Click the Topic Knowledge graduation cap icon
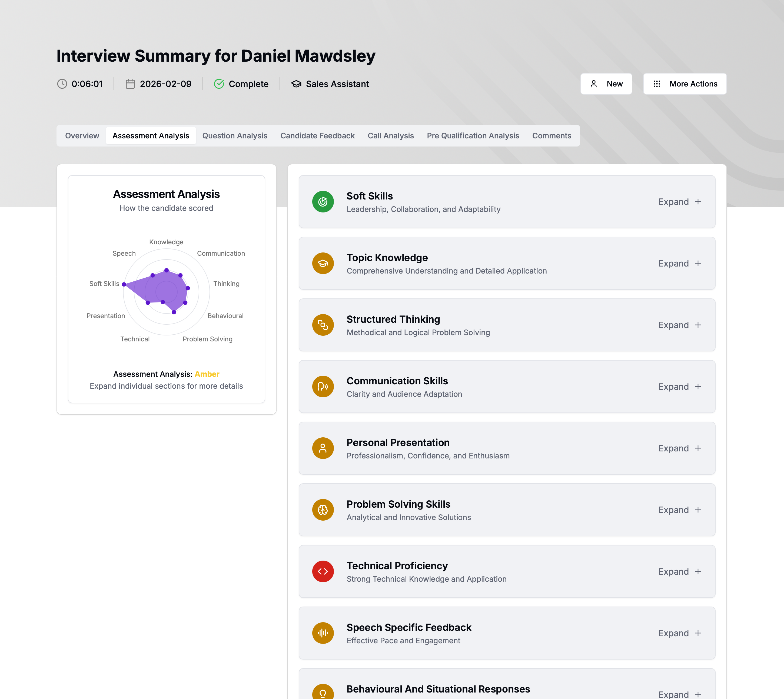This screenshot has width=784, height=699. (x=323, y=264)
